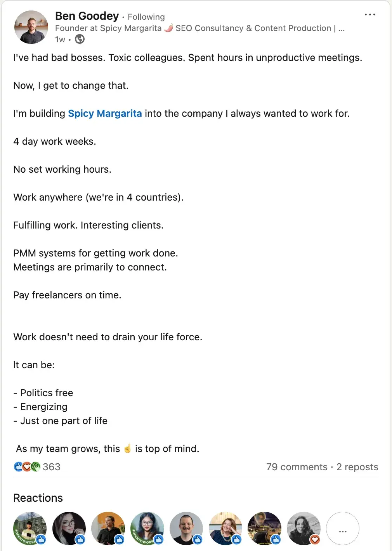392x551 pixels.
Task: Expand the truncated founder headline
Action: 341,28
